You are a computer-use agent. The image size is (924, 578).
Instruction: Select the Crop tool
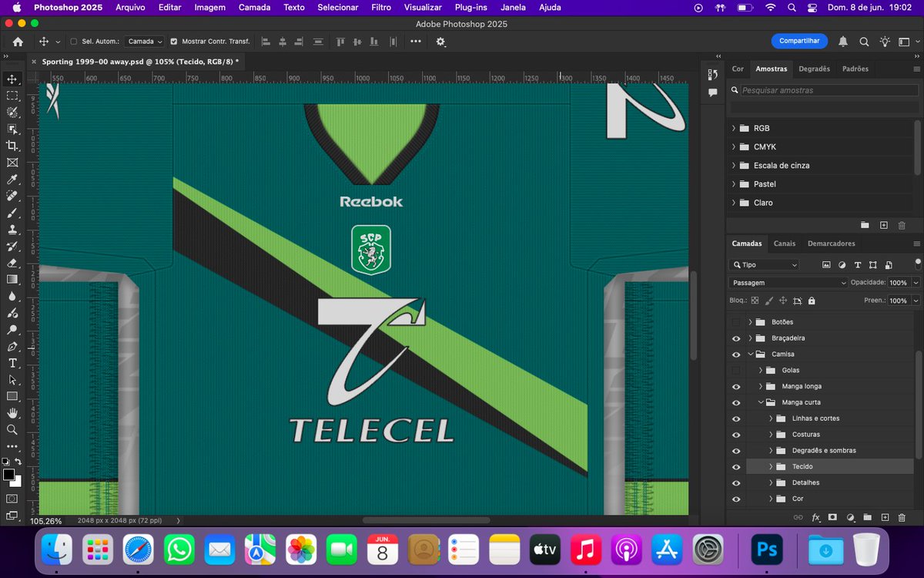pos(12,146)
